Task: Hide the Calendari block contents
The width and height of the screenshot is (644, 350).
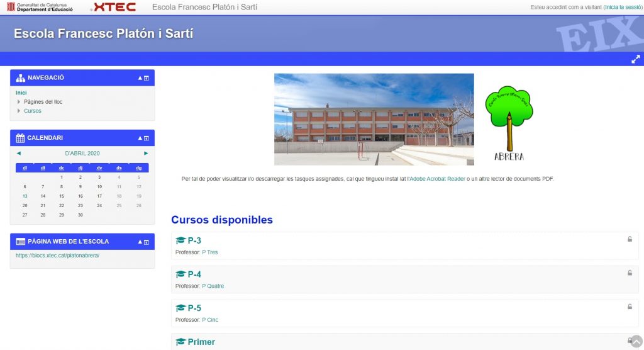Action: click(140, 138)
